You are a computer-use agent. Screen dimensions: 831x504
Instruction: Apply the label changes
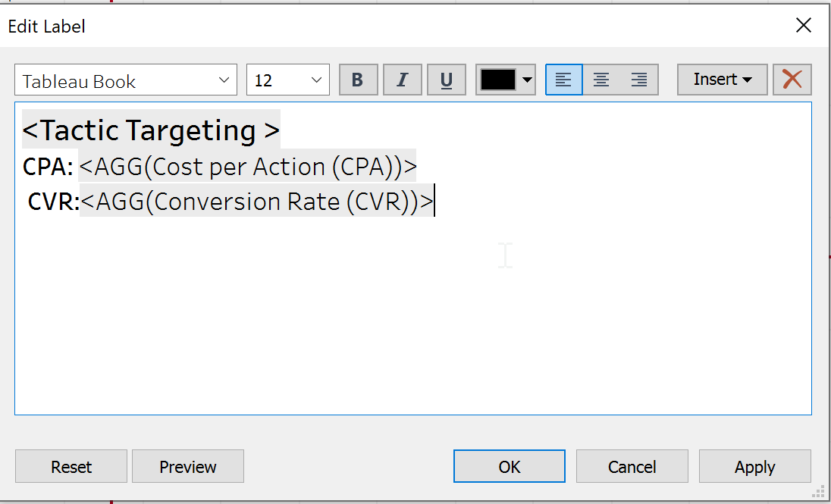tap(755, 466)
